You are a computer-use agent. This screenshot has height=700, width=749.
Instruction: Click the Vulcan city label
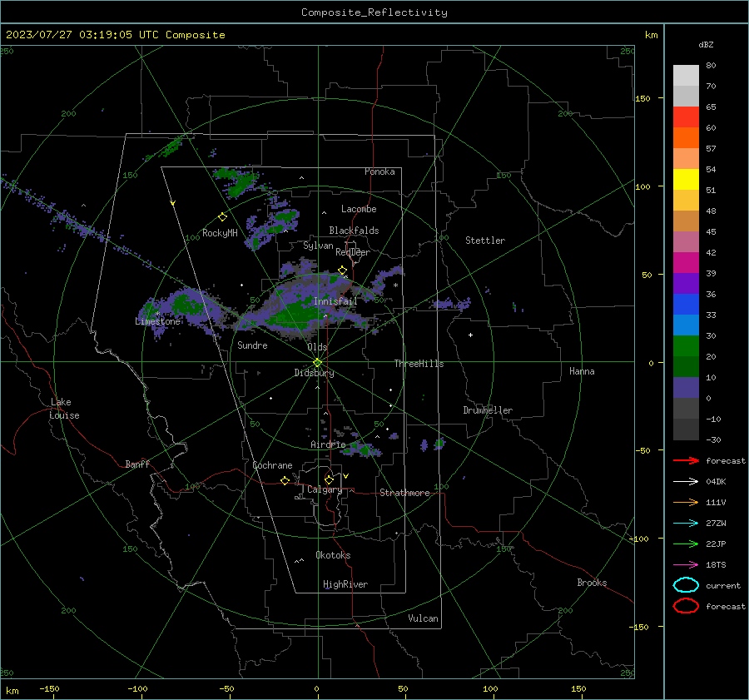[423, 618]
